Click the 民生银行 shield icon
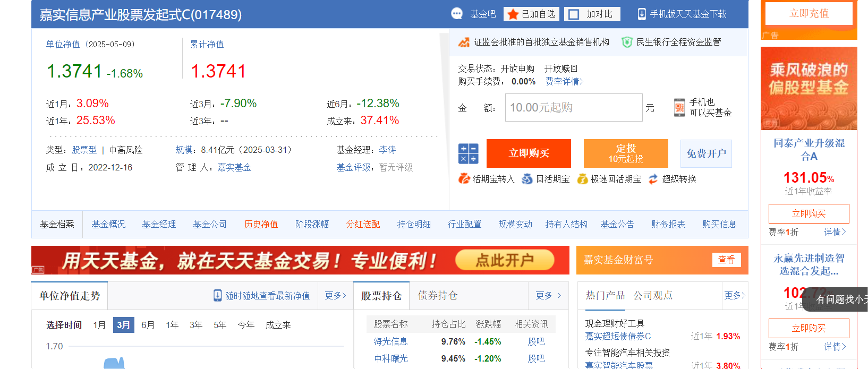Viewport: 868px width, 369px height. tap(627, 42)
